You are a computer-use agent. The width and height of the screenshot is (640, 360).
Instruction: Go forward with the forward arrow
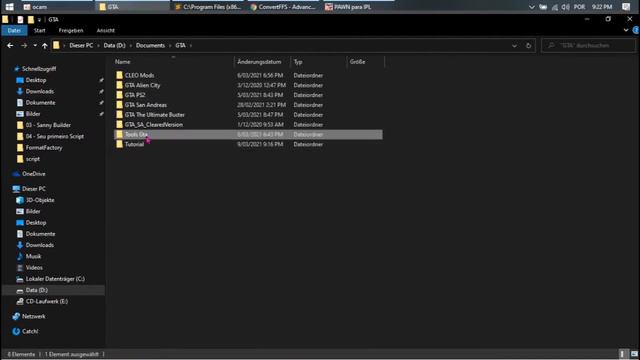coord(24,45)
